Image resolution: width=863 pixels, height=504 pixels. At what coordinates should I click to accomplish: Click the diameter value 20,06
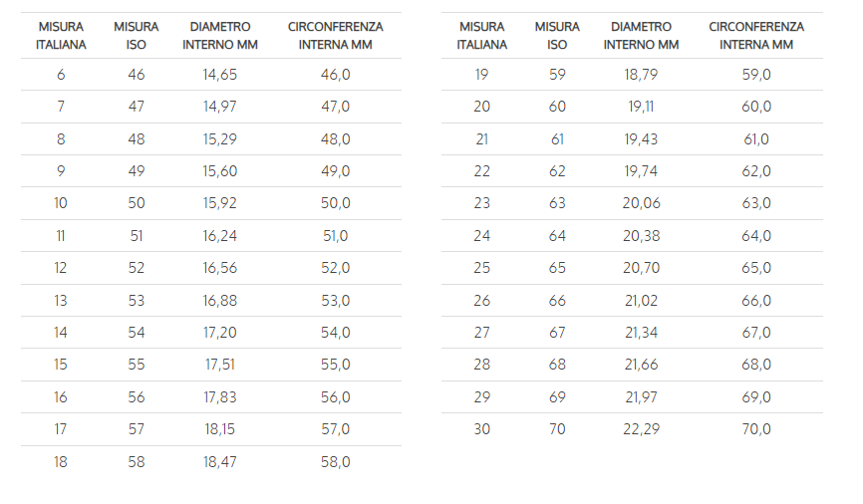click(641, 203)
